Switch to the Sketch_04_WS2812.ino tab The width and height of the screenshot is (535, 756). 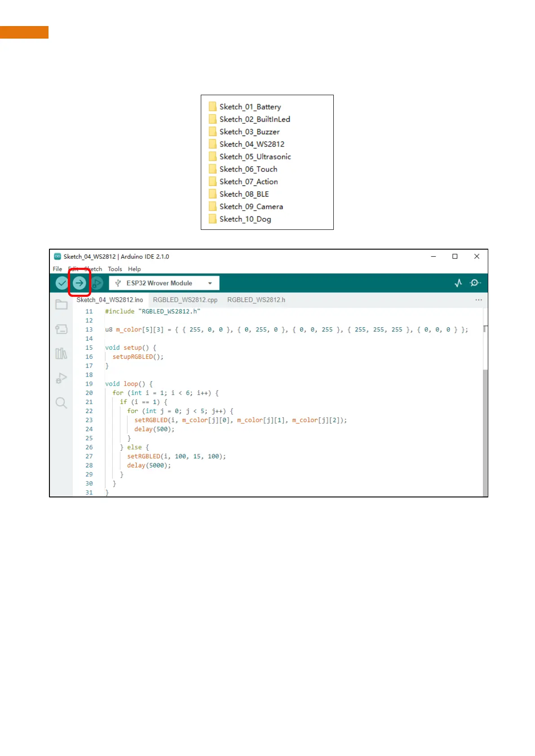pos(110,300)
